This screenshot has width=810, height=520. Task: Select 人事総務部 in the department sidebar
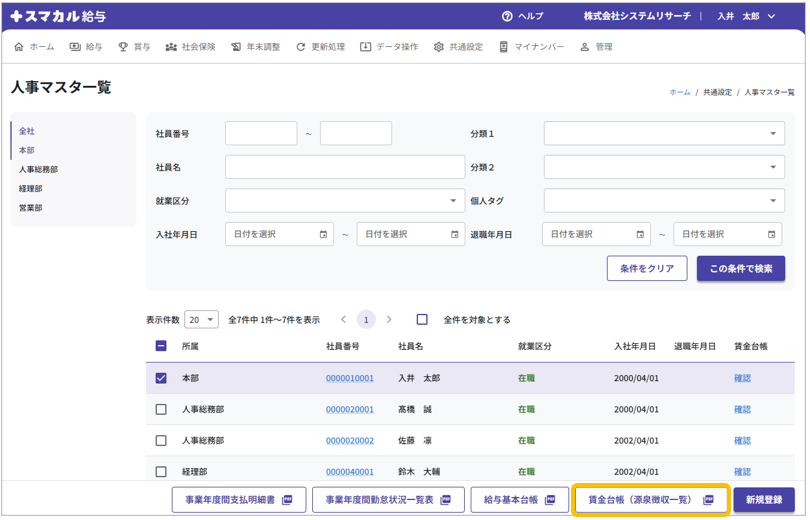38,170
